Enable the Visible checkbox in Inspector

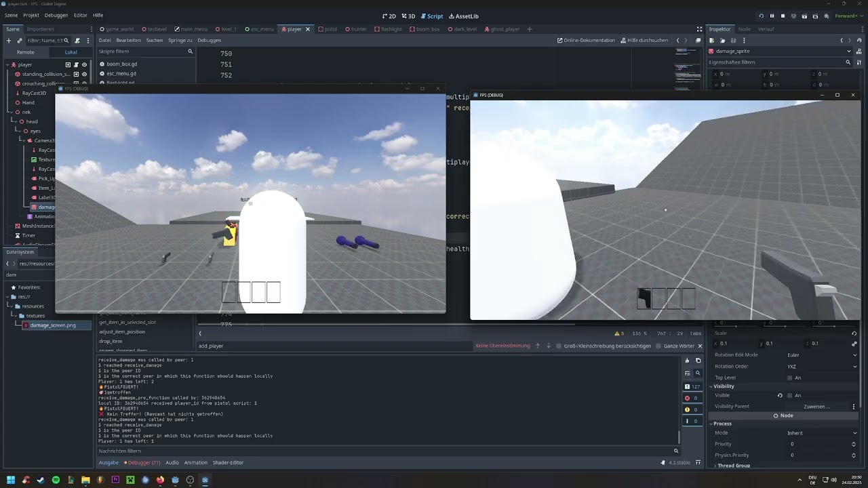tap(789, 395)
